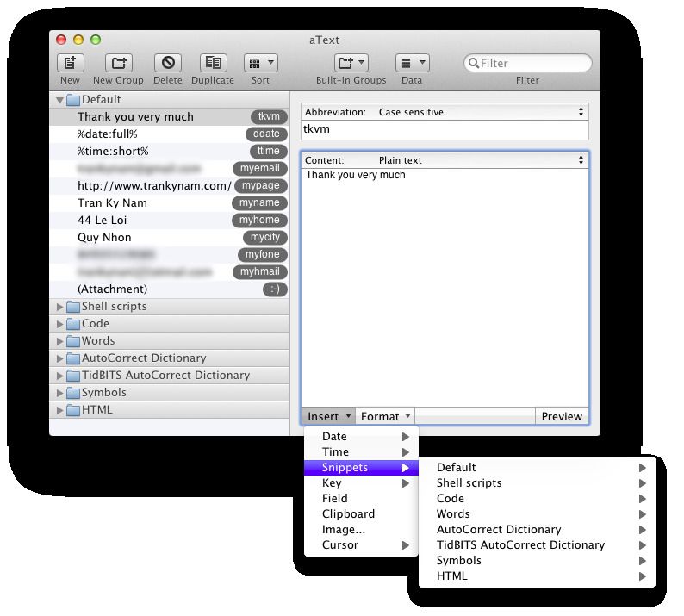This screenshot has height=616, width=684.
Task: Click the magnifier icon in Filter field
Action: (473, 63)
